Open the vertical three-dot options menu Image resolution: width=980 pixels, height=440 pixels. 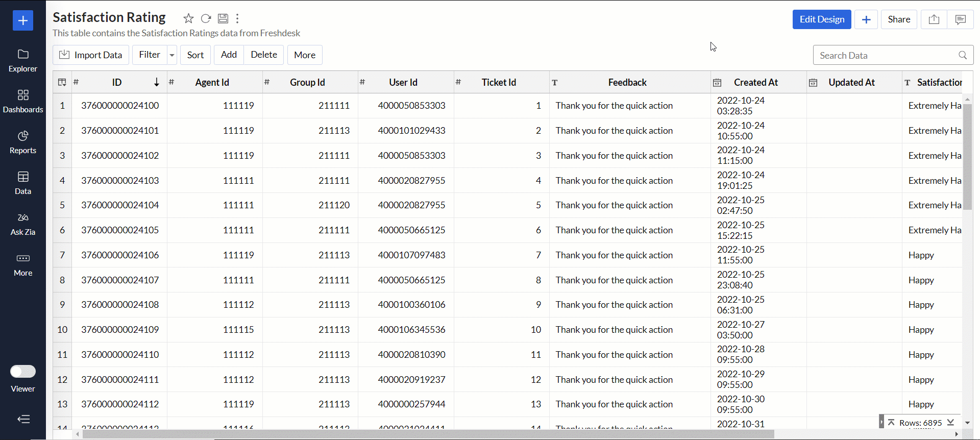pos(237,19)
